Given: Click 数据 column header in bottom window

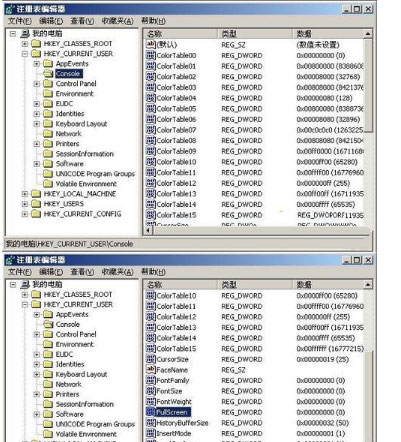Looking at the screenshot, I should [328, 284].
